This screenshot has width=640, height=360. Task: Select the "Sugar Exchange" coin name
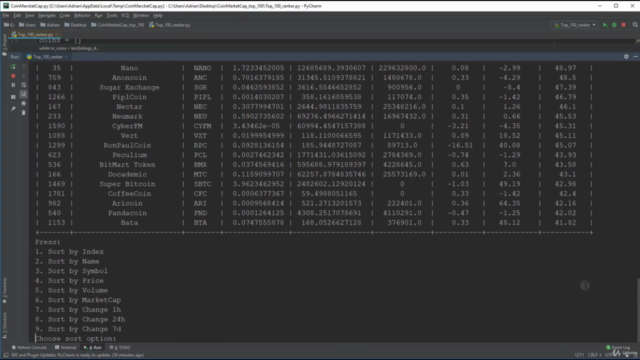click(129, 87)
